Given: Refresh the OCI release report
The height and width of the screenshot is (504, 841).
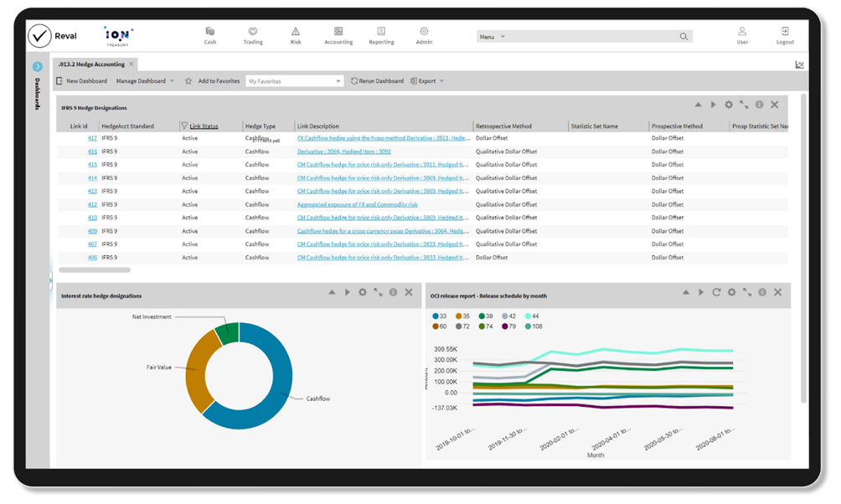Looking at the screenshot, I should pos(718,293).
